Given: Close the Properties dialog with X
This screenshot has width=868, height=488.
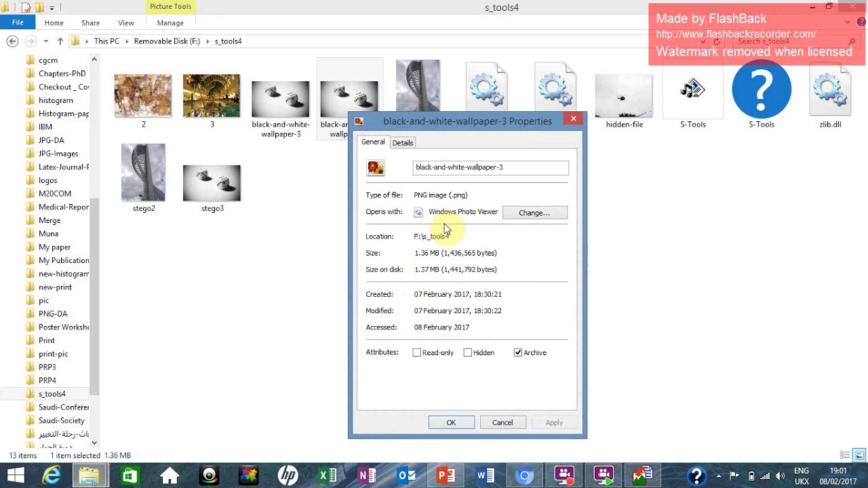Looking at the screenshot, I should [x=573, y=119].
